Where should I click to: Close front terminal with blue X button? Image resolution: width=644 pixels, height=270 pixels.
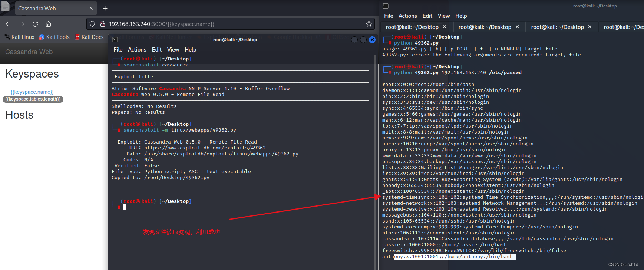pyautogui.click(x=372, y=40)
